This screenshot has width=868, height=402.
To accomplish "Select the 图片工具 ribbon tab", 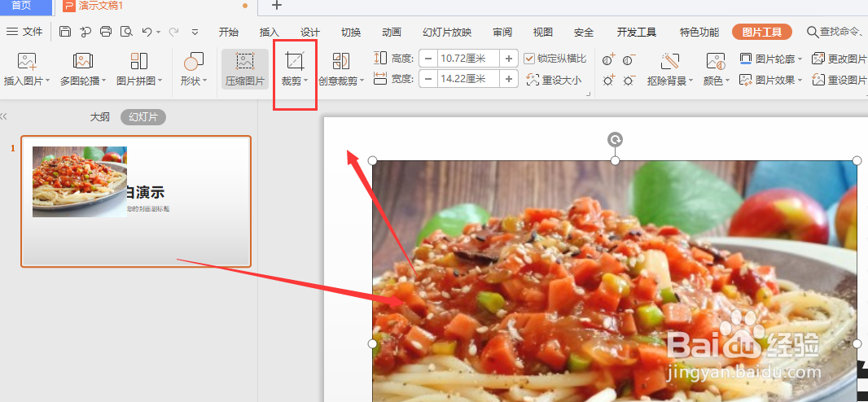I will 761,32.
